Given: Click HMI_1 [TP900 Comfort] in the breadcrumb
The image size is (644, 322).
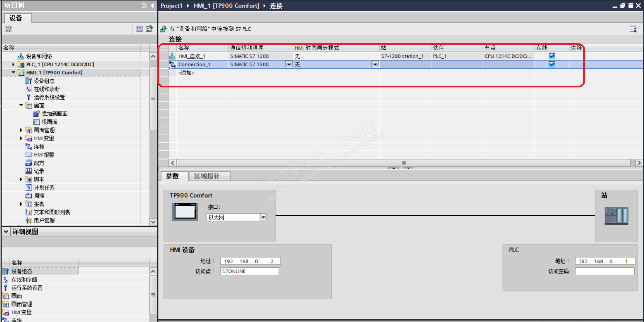Looking at the screenshot, I should click(x=226, y=6).
